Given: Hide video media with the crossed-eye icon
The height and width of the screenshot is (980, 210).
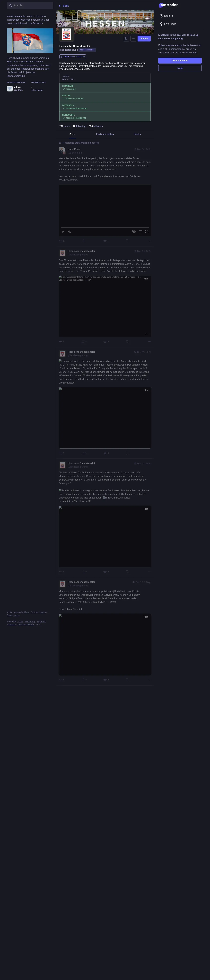Looking at the screenshot, I should (134, 232).
